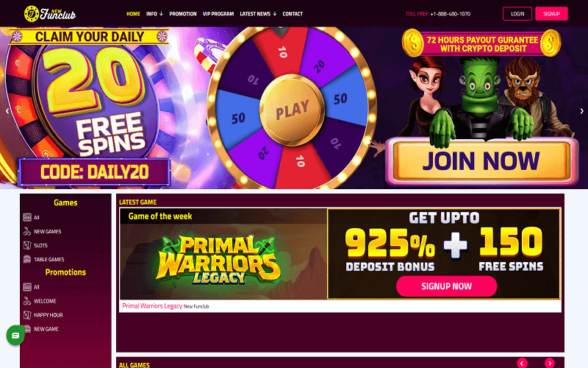Image resolution: width=588 pixels, height=368 pixels.
Task: Select the Slots icon in Games sidebar
Action: coord(27,245)
